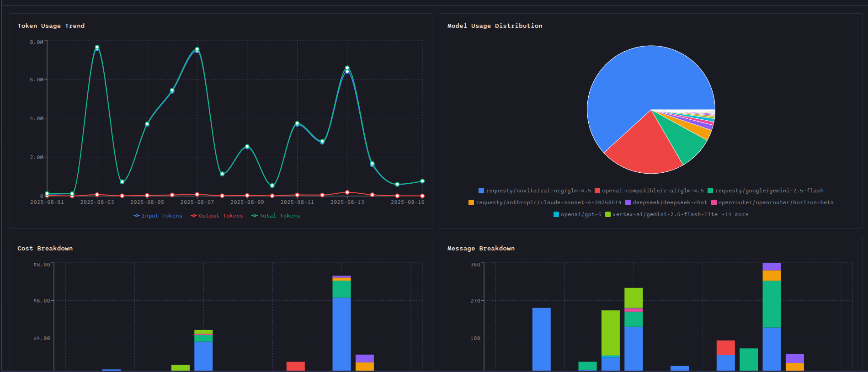Click the '2025-08-16' x-axis date
Image resolution: width=868 pixels, height=372 pixels.
pyautogui.click(x=408, y=202)
